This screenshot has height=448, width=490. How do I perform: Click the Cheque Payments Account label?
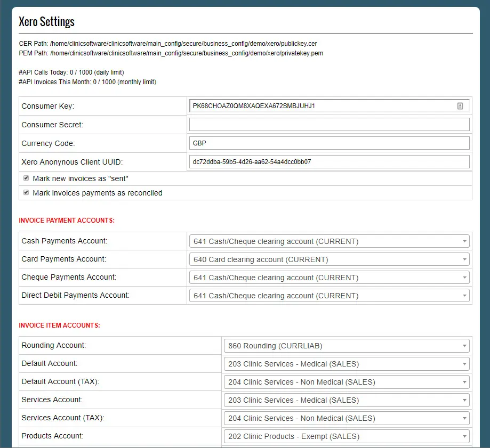pos(69,277)
